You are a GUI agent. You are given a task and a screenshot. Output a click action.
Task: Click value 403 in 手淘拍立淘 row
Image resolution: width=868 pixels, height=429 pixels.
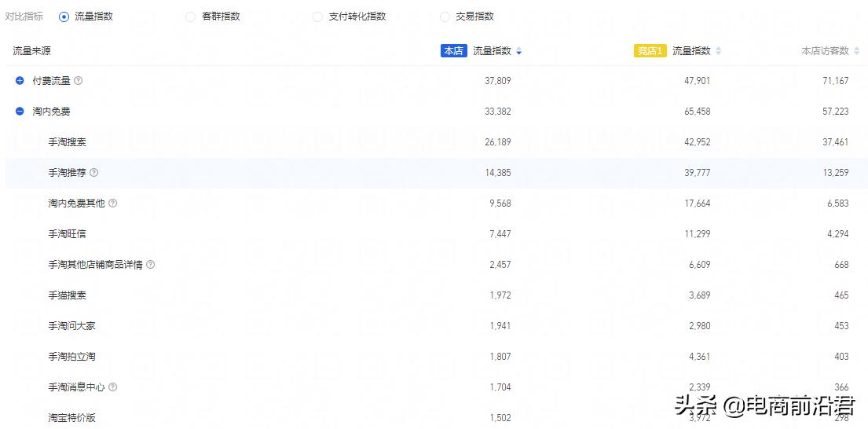[841, 357]
